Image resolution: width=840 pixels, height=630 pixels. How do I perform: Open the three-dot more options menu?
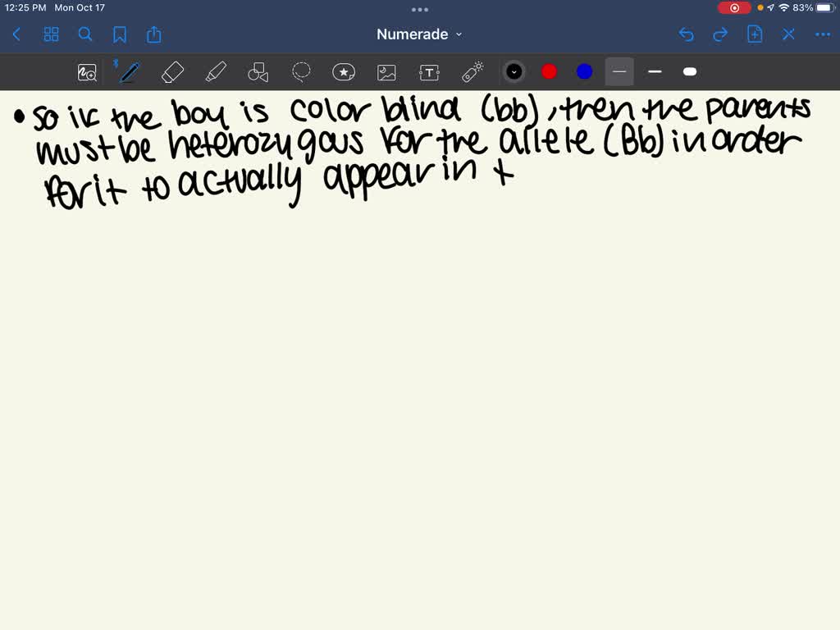822,34
